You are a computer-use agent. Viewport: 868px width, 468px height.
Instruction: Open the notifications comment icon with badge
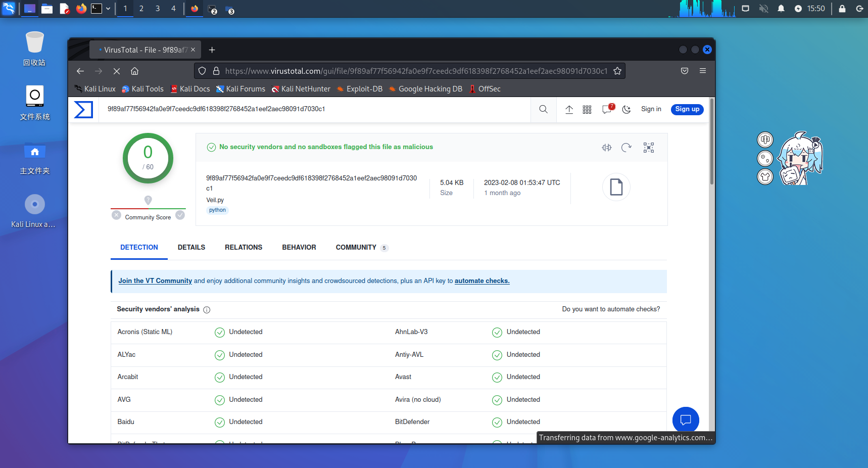608,109
